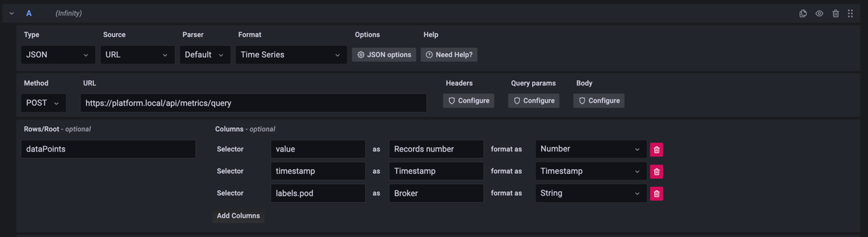This screenshot has width=868, height=237.
Task: Open the Source dropdown showing URL
Action: (137, 55)
